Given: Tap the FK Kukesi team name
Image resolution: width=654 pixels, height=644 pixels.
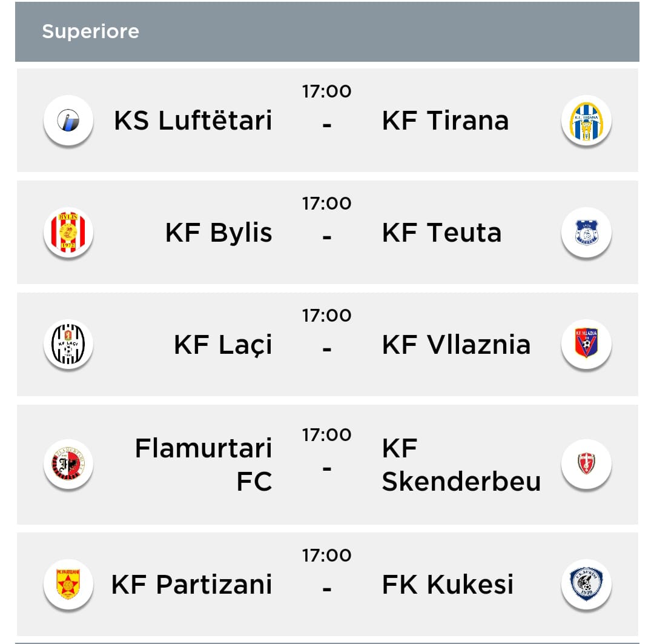Looking at the screenshot, I should [448, 585].
